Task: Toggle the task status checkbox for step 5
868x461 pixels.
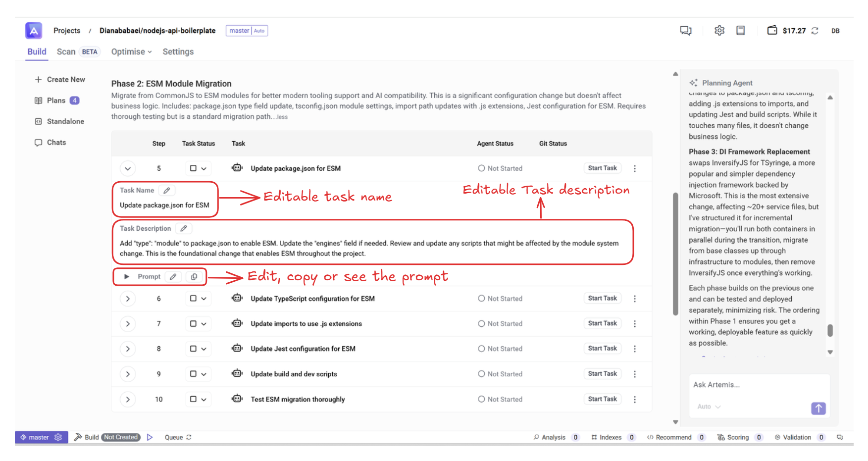Action: [x=193, y=168]
